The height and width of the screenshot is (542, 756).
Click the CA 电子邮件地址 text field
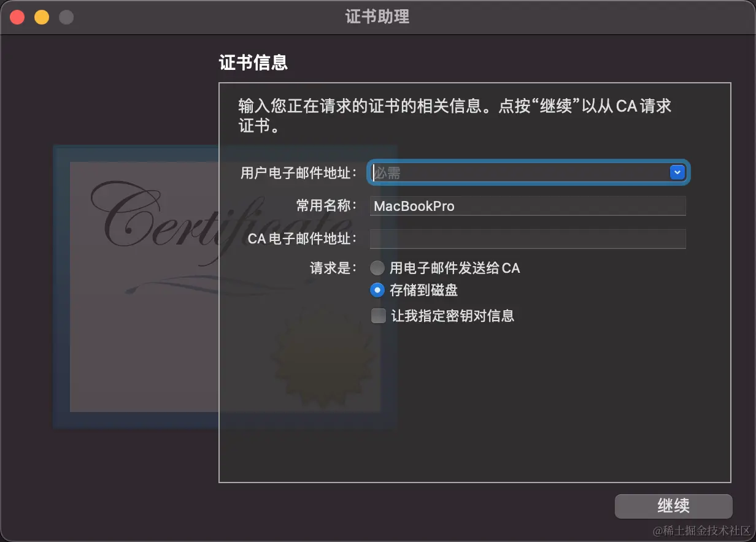coord(528,239)
